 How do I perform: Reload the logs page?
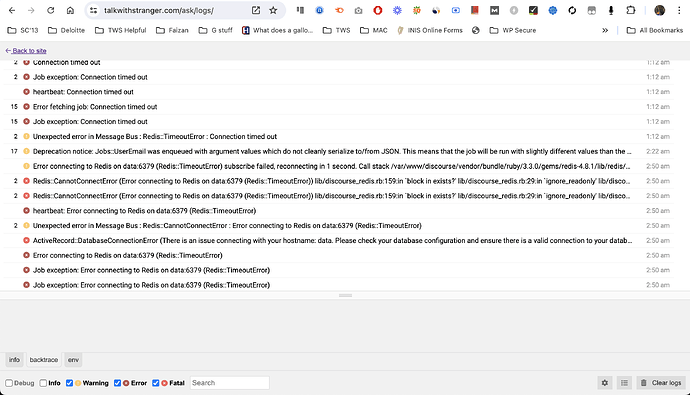coord(51,10)
